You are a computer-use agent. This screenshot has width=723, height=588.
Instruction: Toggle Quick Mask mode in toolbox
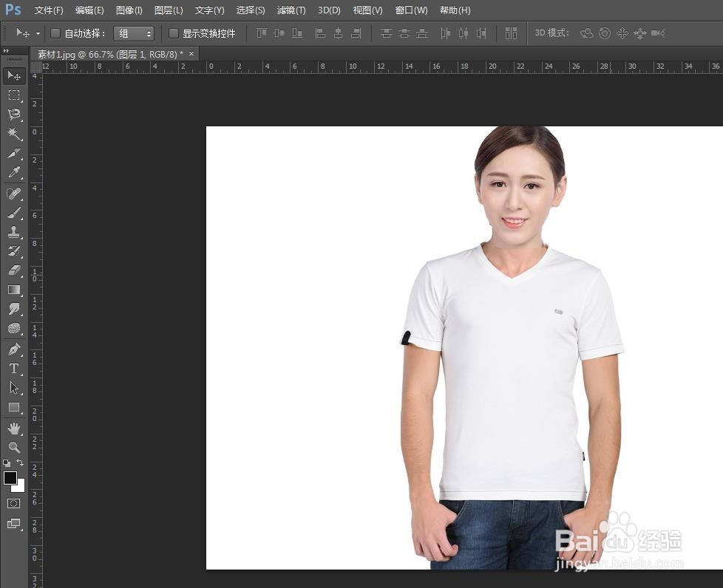click(x=13, y=503)
